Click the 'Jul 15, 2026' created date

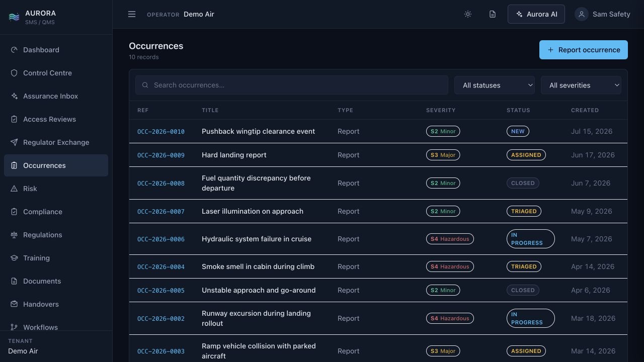(592, 131)
